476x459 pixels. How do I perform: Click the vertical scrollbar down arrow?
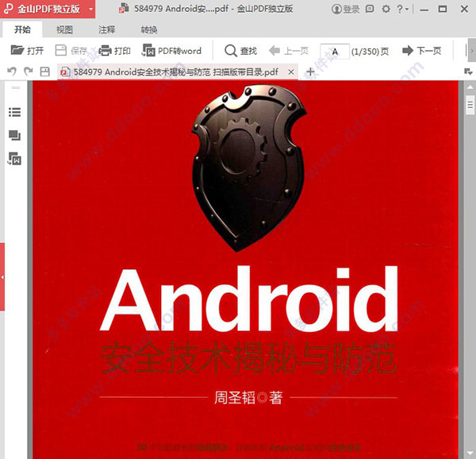click(470, 453)
